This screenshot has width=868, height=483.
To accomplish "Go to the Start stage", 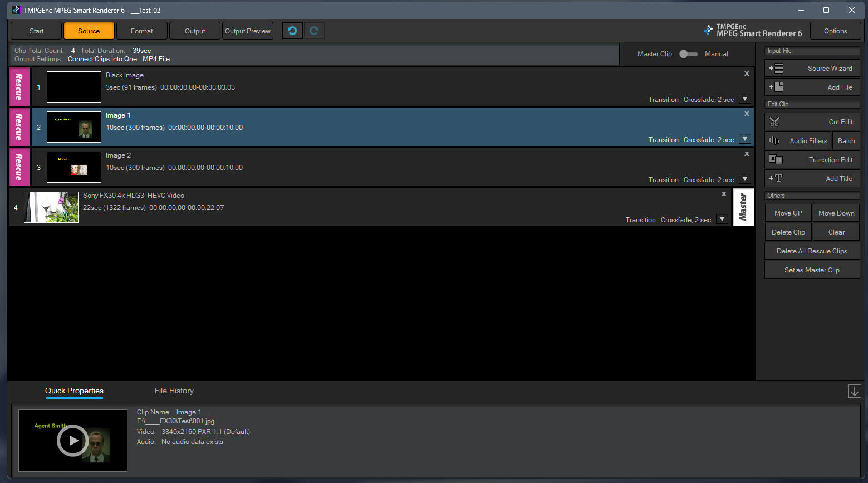I will (37, 31).
